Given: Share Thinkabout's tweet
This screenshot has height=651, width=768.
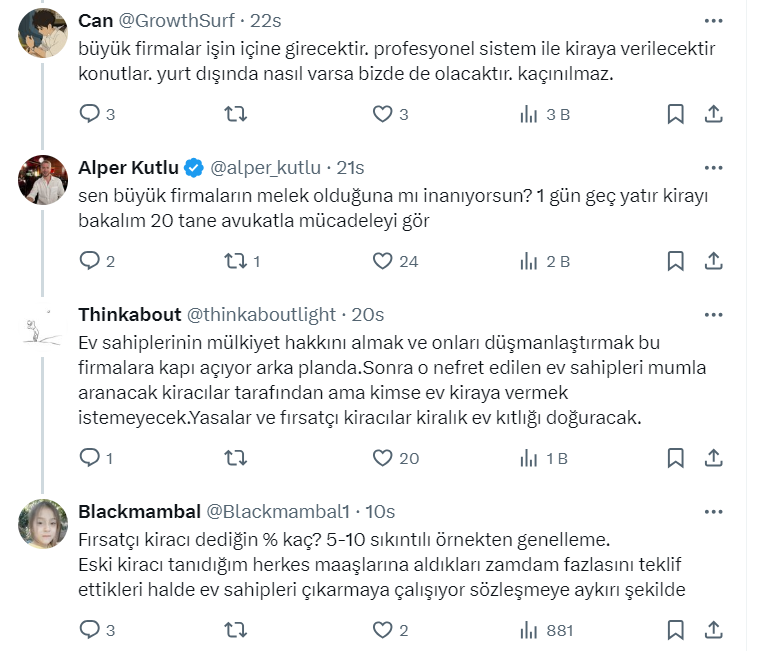Looking at the screenshot, I should (x=713, y=458).
